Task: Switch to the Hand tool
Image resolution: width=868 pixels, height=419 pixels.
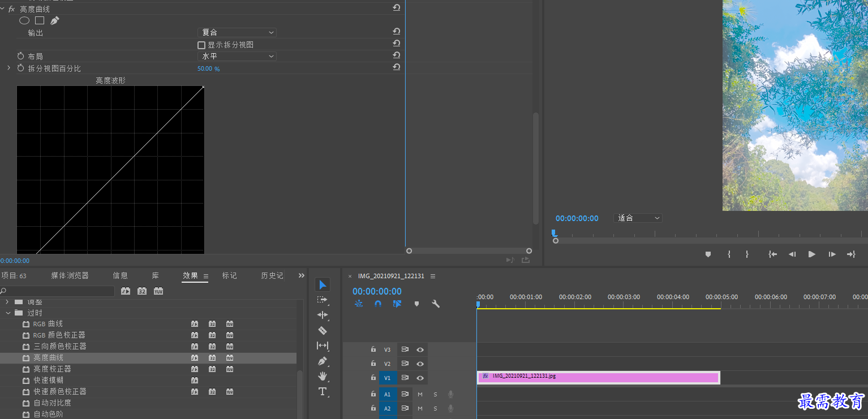Action: tap(323, 376)
